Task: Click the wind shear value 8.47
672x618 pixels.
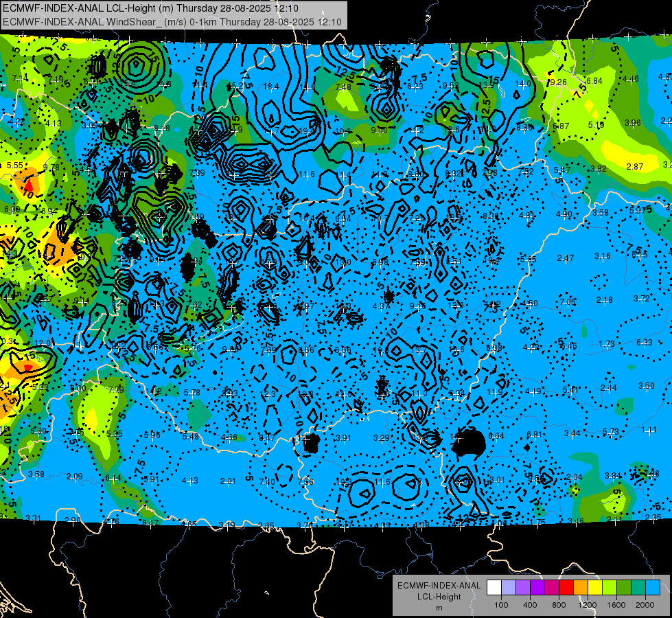Action: (x=267, y=438)
